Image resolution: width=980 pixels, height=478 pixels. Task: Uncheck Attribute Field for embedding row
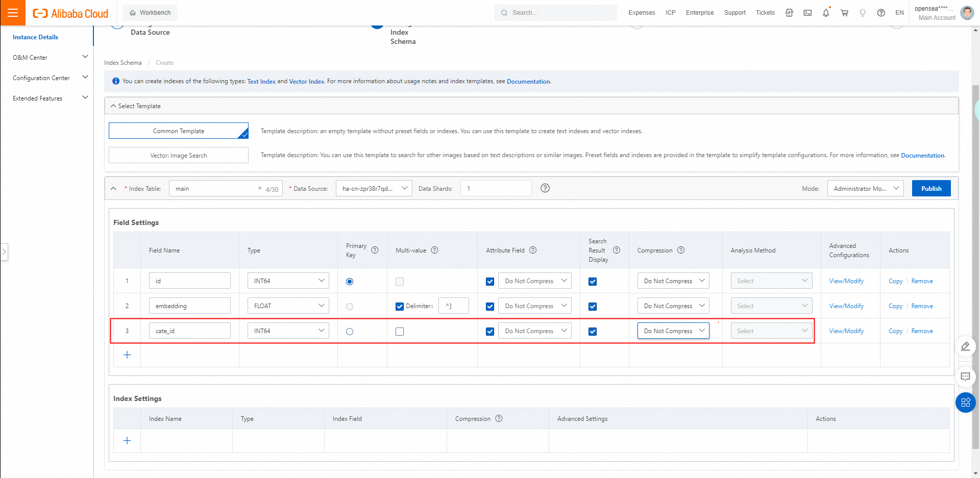pos(490,307)
